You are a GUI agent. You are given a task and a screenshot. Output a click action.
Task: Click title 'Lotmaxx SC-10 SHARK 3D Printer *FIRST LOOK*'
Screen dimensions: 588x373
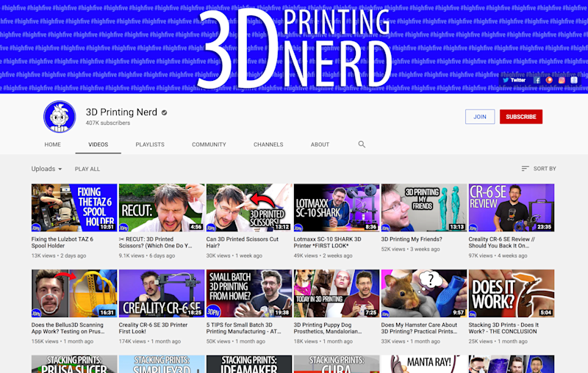coord(327,242)
